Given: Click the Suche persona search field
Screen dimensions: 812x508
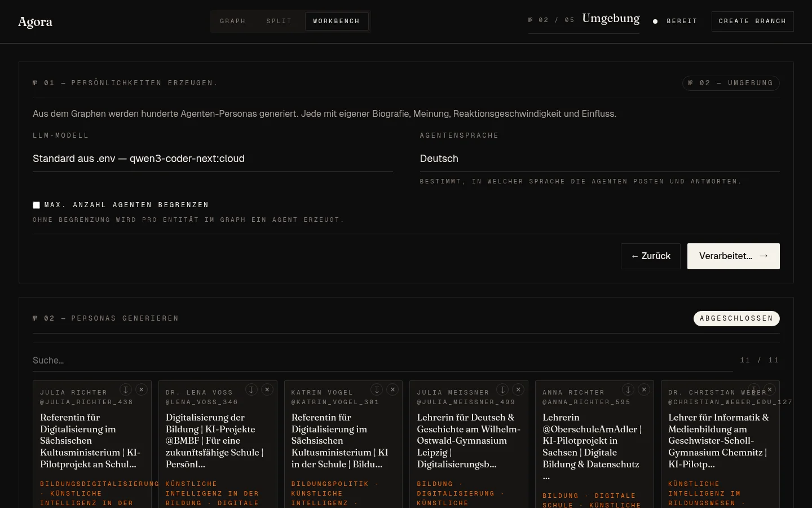Looking at the screenshot, I should 382,360.
